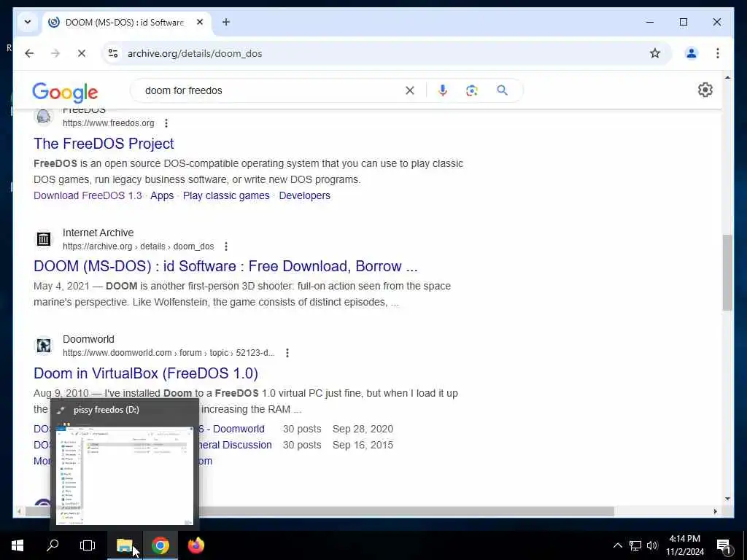This screenshot has width=747, height=560.
Task: Bookmark this page with the star icon
Action: click(x=655, y=53)
